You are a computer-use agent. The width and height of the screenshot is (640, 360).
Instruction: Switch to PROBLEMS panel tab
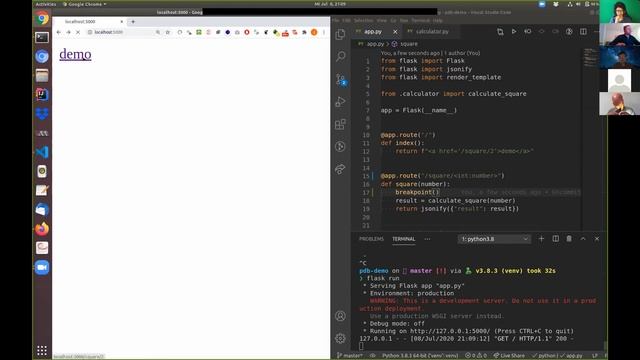[371, 239]
